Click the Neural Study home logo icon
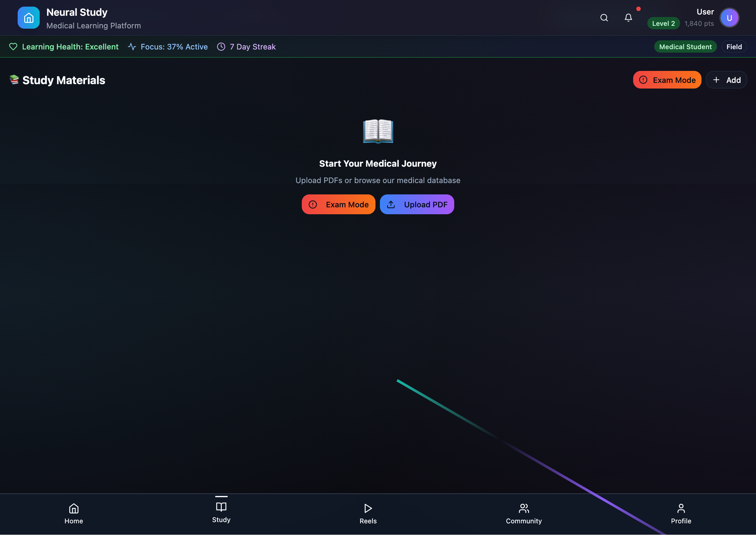 (x=29, y=18)
